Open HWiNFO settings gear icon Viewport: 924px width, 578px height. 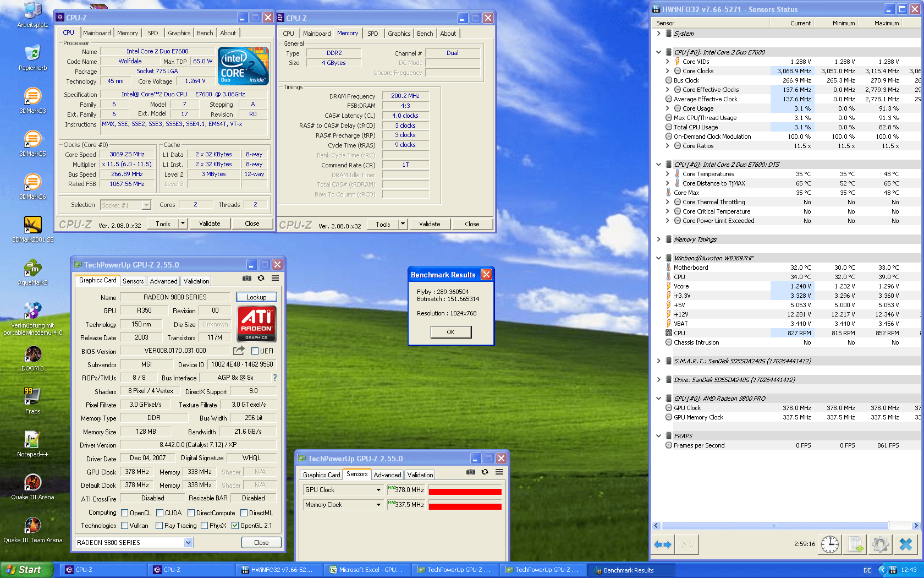(881, 544)
